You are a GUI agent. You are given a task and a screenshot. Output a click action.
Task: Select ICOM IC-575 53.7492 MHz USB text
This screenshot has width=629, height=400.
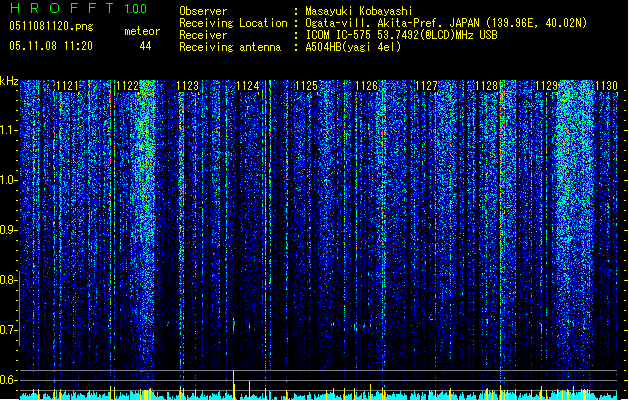tap(402, 35)
